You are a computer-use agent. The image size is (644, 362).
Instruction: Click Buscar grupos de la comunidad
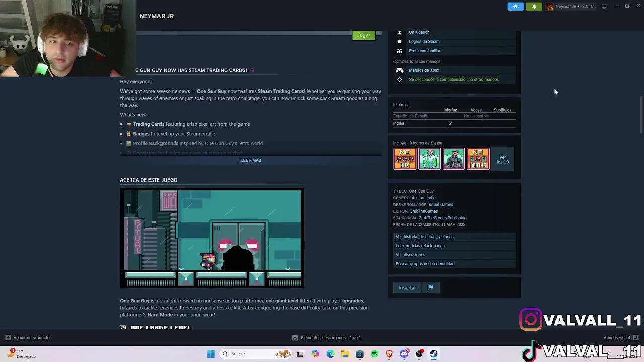pyautogui.click(x=454, y=264)
